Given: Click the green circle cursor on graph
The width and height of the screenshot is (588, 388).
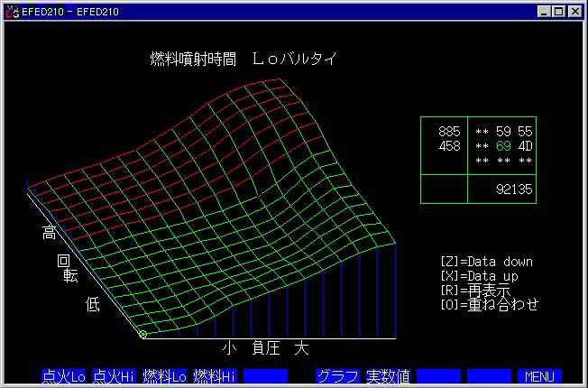Looking at the screenshot, I should point(143,335).
